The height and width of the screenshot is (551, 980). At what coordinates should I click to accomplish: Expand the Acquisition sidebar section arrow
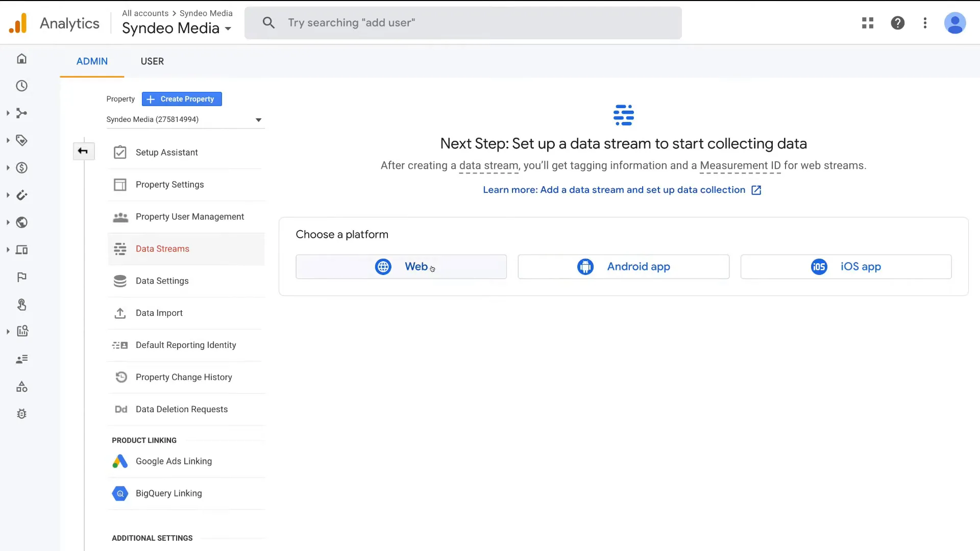click(x=8, y=113)
